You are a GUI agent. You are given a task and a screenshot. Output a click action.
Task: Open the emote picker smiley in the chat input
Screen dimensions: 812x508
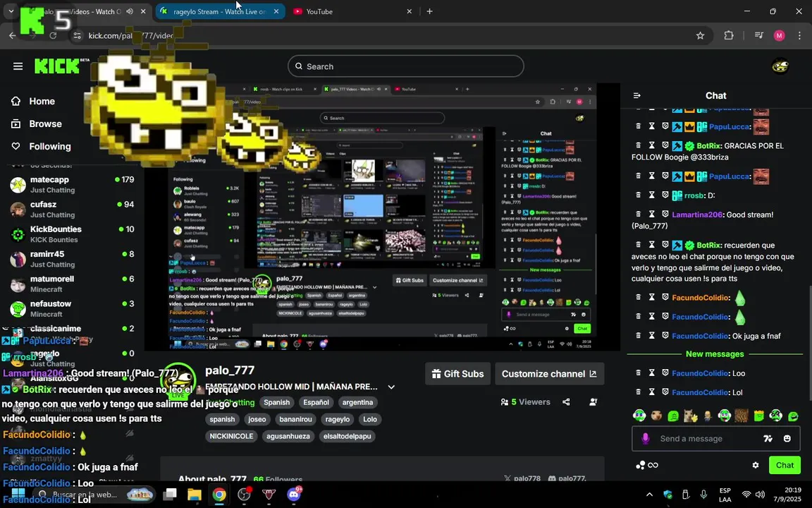tap(787, 439)
